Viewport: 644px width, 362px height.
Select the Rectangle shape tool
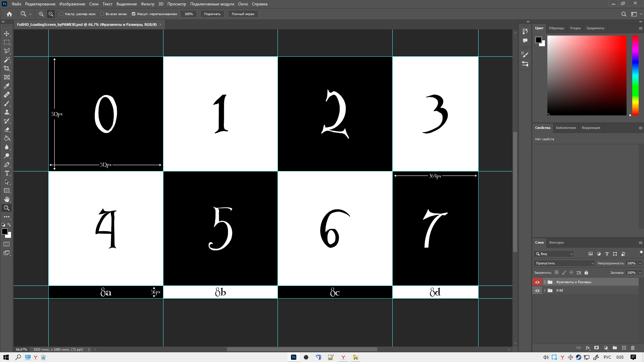[x=7, y=191]
